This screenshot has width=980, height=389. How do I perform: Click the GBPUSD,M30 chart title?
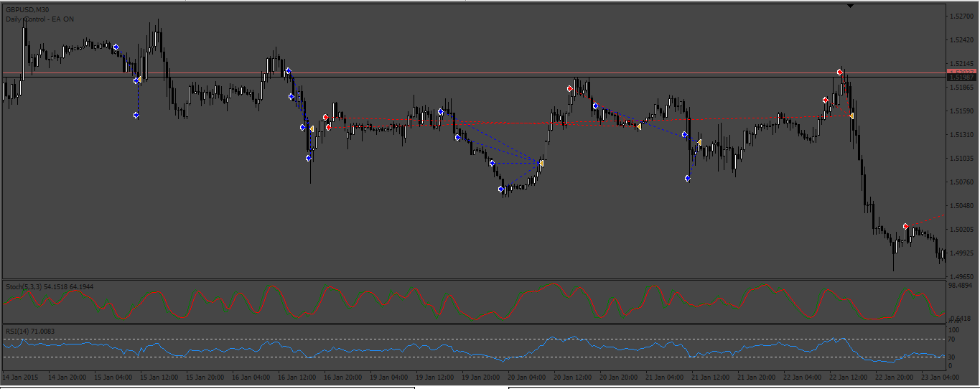tap(27, 10)
